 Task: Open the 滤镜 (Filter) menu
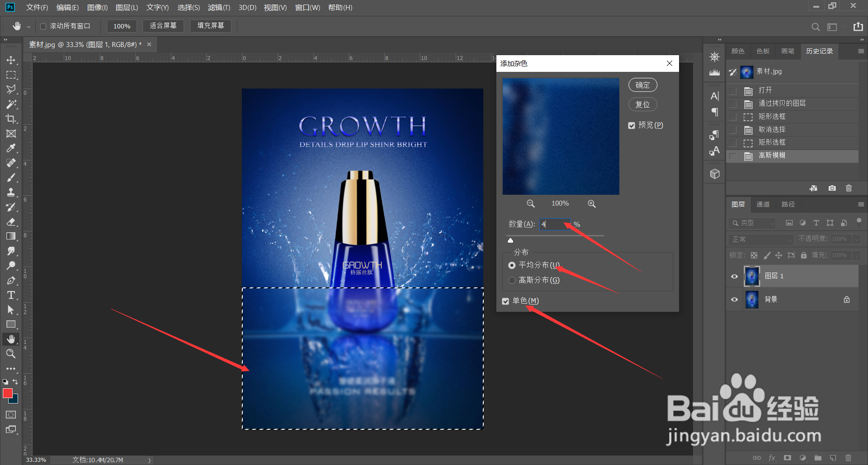tap(219, 8)
